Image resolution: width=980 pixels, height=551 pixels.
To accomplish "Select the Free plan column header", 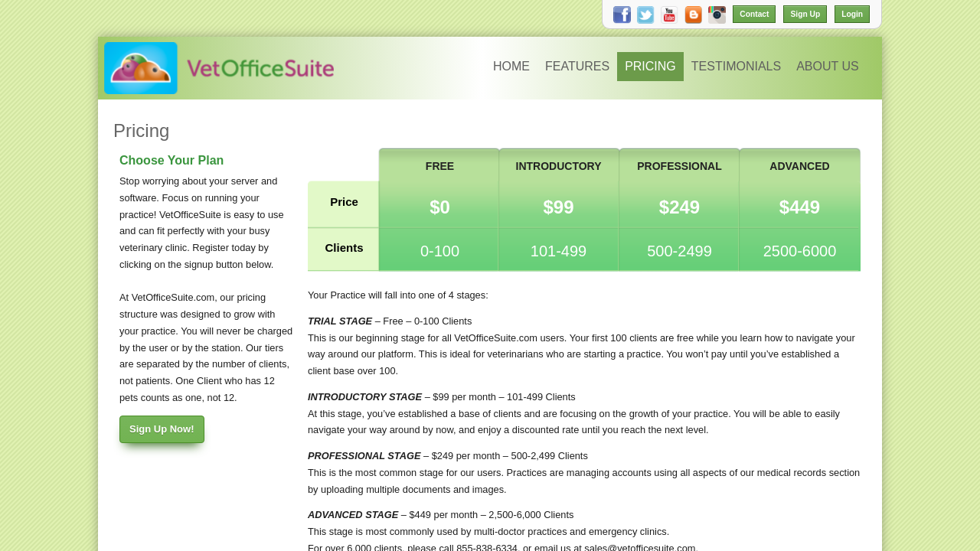I will (x=439, y=166).
